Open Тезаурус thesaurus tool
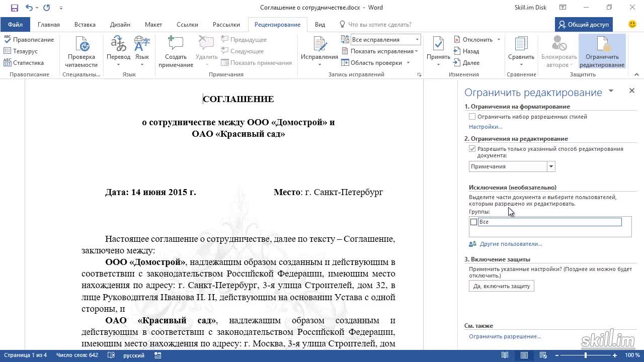The image size is (644, 362). click(x=21, y=51)
